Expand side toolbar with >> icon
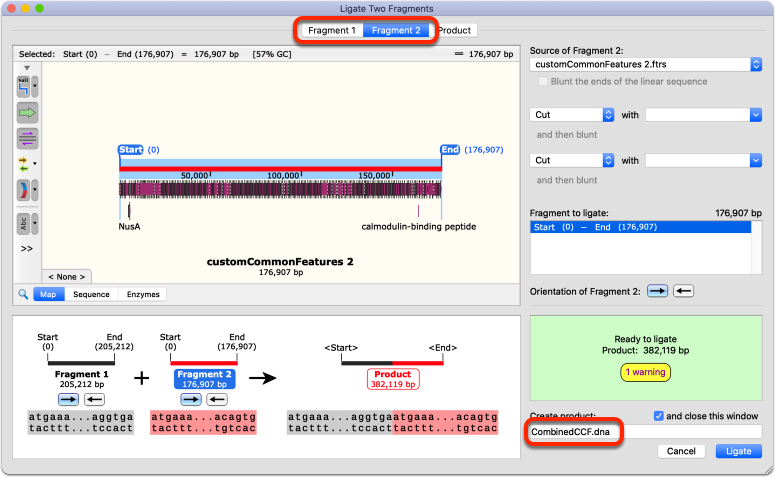 point(27,249)
